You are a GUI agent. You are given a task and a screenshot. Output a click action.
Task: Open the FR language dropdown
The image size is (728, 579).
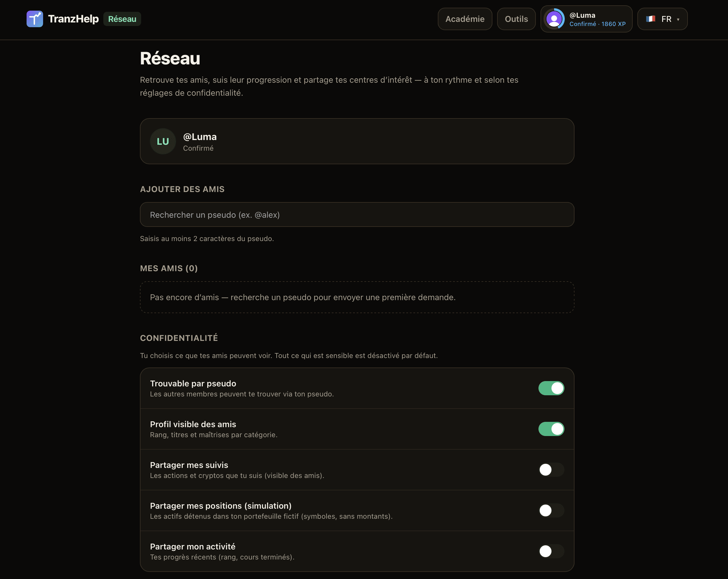click(662, 19)
